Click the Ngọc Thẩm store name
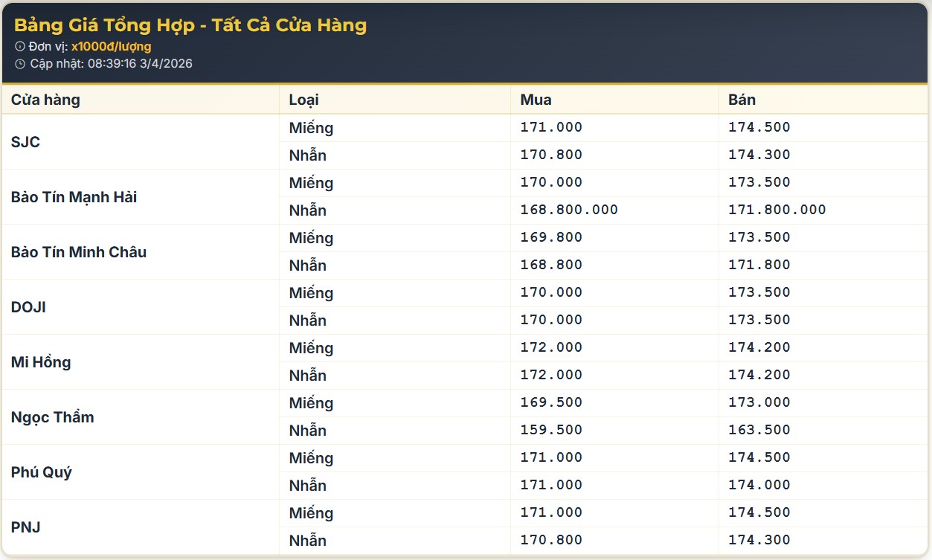The image size is (932, 560). tap(52, 417)
